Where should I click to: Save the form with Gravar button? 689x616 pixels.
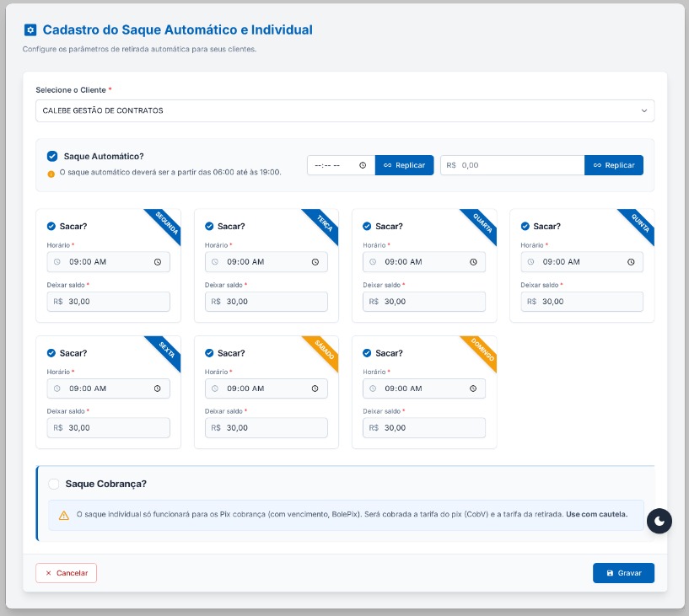623,573
